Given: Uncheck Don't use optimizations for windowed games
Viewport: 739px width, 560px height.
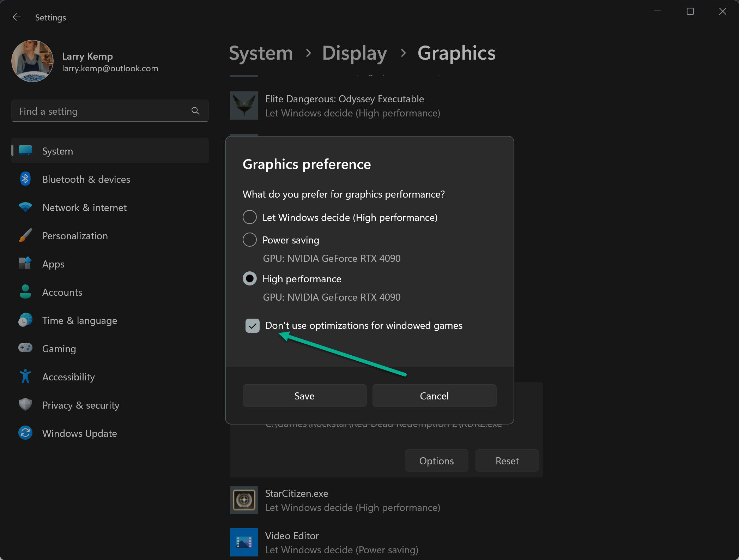Looking at the screenshot, I should tap(252, 325).
